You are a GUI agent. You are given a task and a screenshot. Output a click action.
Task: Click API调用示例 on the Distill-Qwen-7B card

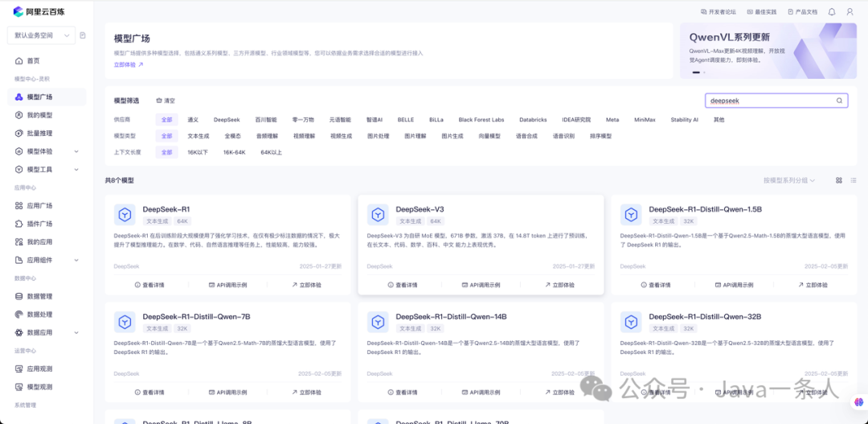coord(227,393)
